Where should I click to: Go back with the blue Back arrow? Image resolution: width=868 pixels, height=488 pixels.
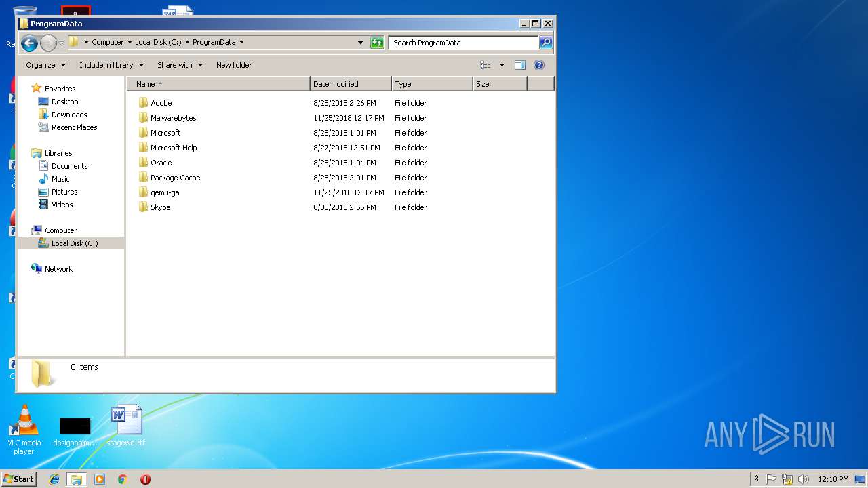coord(29,43)
